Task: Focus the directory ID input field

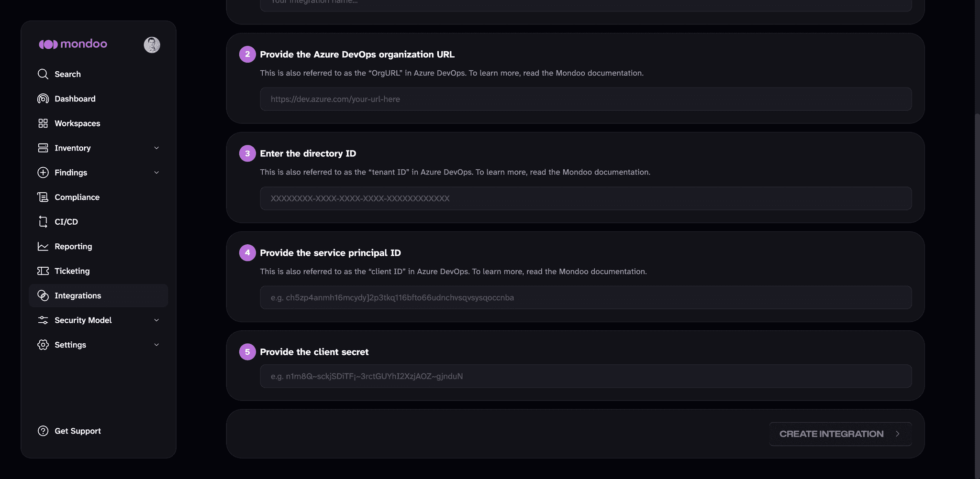Action: (586, 198)
